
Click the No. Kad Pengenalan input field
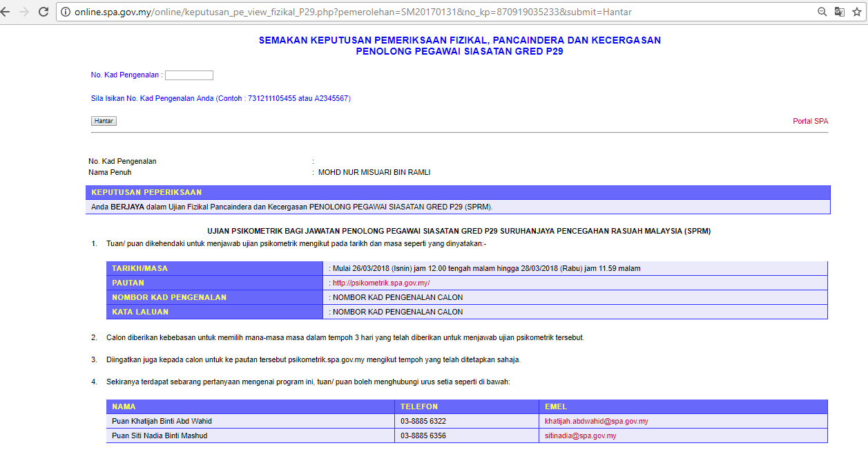coord(189,75)
